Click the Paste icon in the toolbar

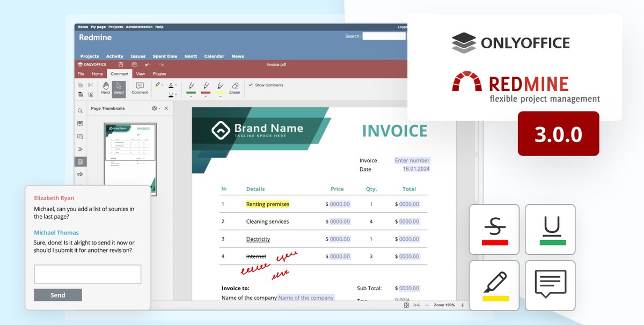80,94
